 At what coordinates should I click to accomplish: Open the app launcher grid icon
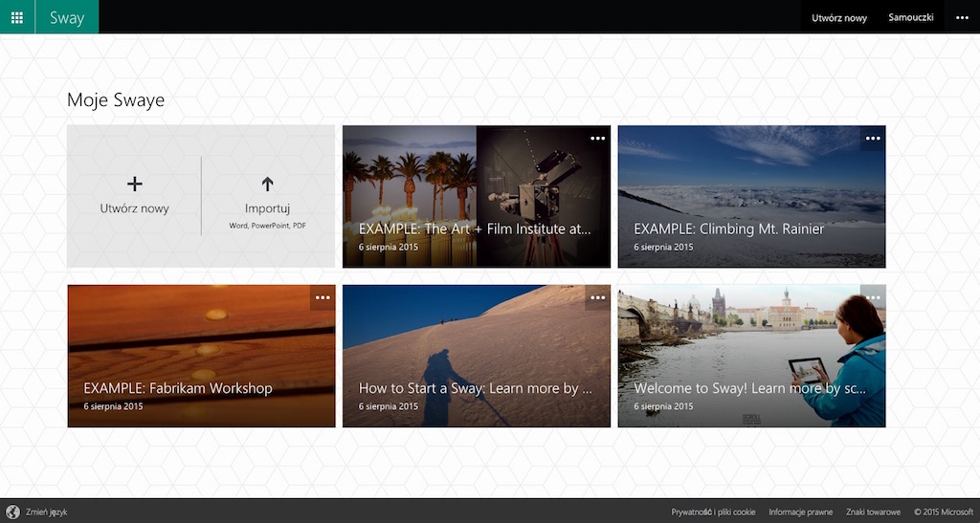pyautogui.click(x=17, y=17)
